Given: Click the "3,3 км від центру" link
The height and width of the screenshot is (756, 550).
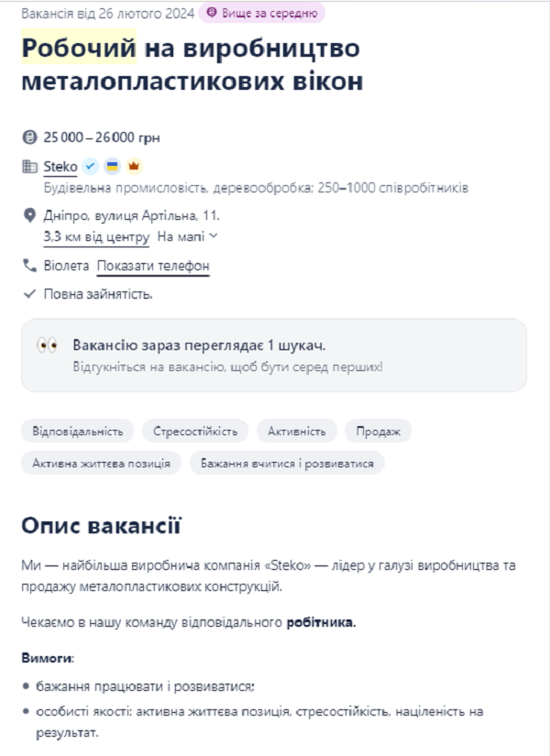Looking at the screenshot, I should [x=96, y=236].
